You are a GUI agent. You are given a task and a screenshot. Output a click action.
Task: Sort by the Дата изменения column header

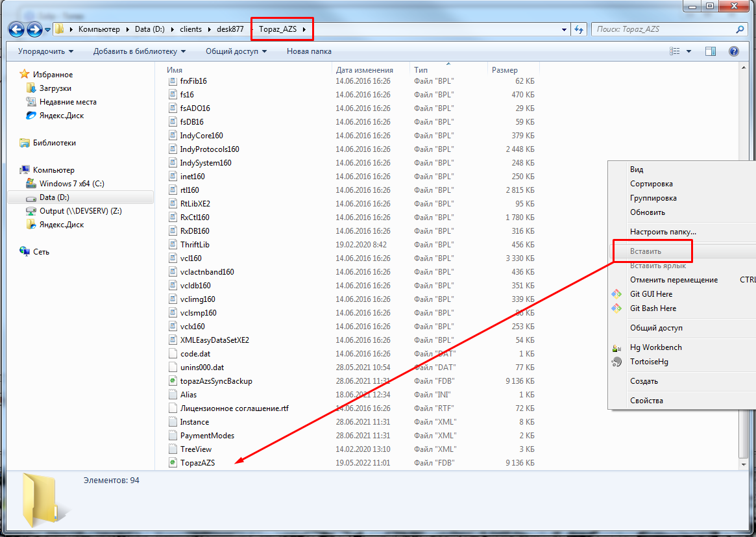coord(365,70)
